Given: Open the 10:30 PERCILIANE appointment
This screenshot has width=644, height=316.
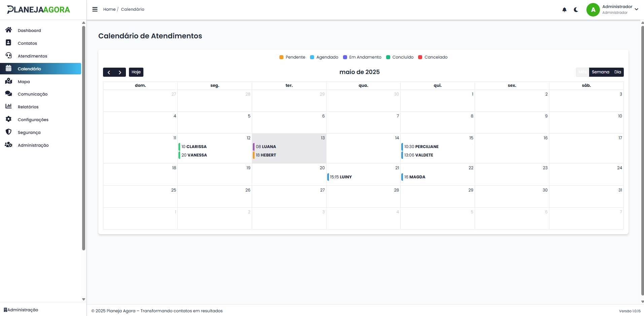Looking at the screenshot, I should [x=421, y=147].
